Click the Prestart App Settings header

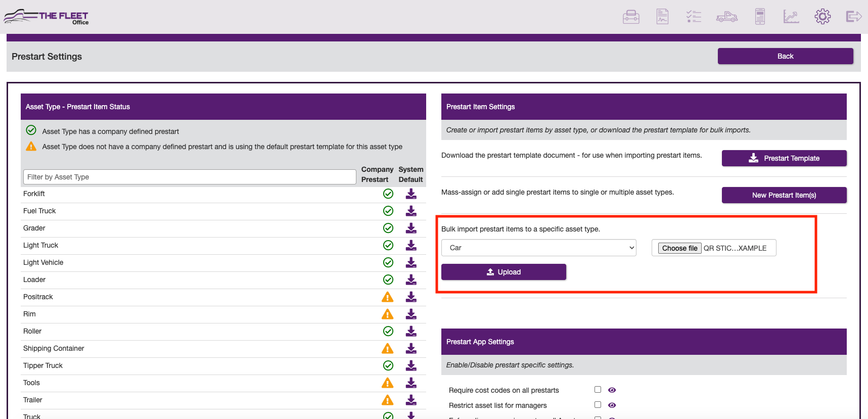[x=644, y=342]
